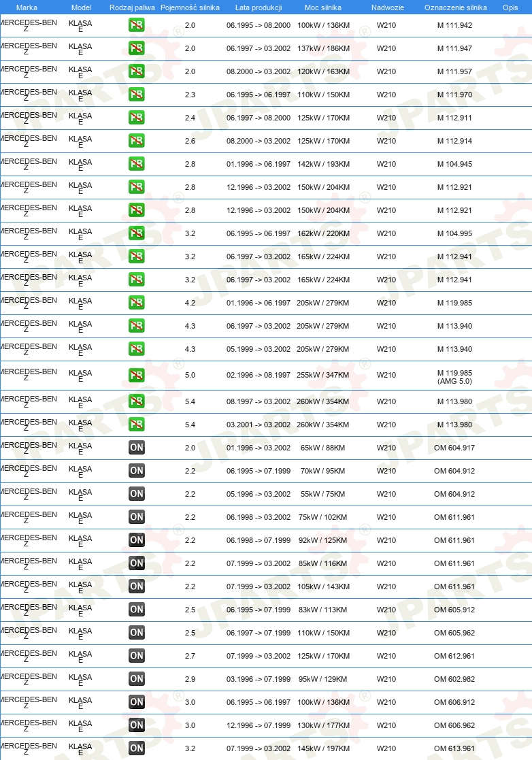This screenshot has width=532, height=760.
Task: Select the 'M 111.942' engine code cell
Action: pyautogui.click(x=454, y=25)
